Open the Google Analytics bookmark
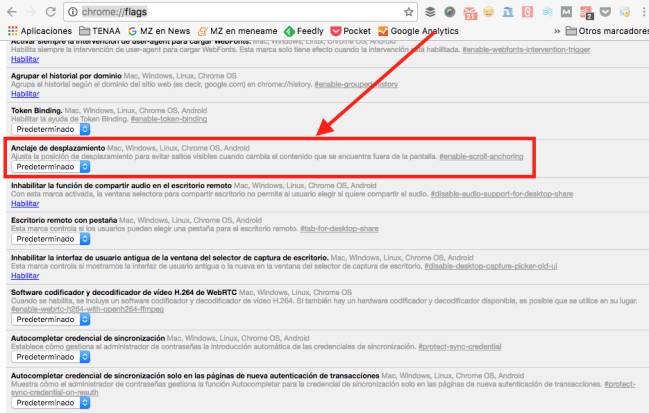649x413 pixels. point(418,31)
